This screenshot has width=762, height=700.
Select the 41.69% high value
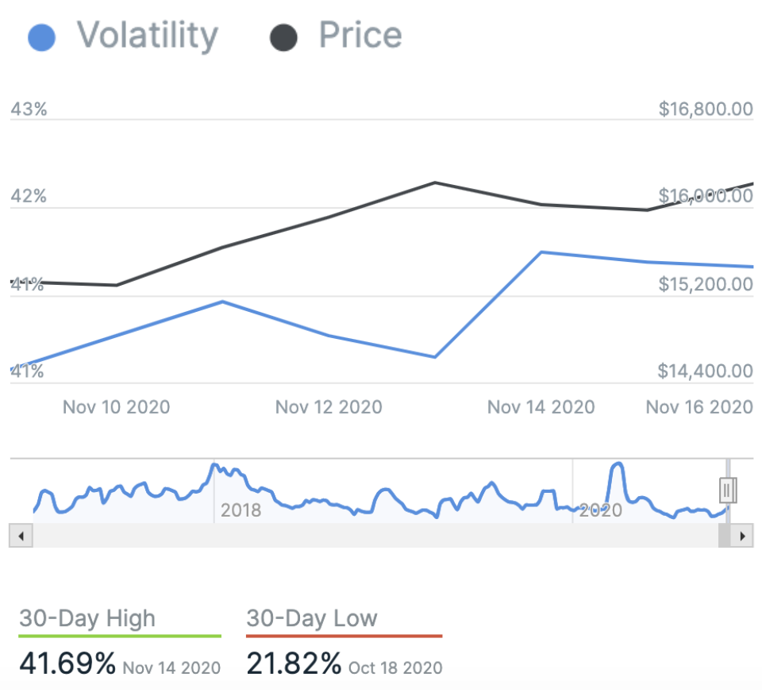[67, 663]
